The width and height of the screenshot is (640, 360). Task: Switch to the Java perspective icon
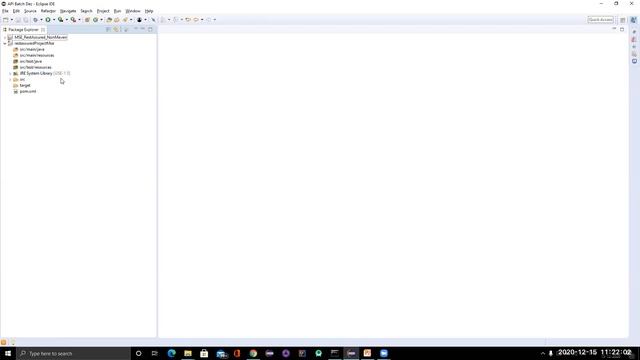pyautogui.click(x=633, y=20)
